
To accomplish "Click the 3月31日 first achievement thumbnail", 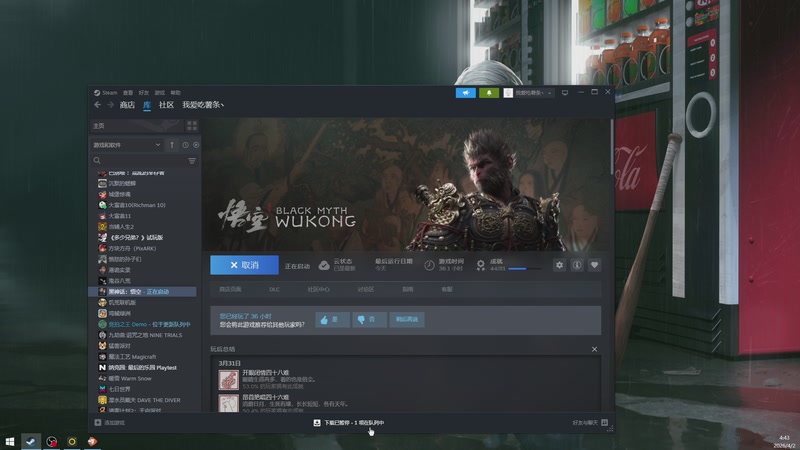I will click(x=229, y=380).
